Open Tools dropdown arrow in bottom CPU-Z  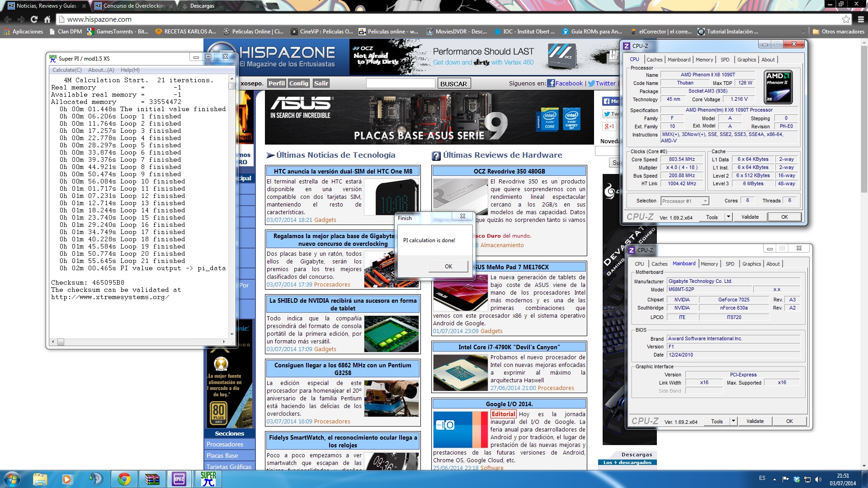[733, 421]
